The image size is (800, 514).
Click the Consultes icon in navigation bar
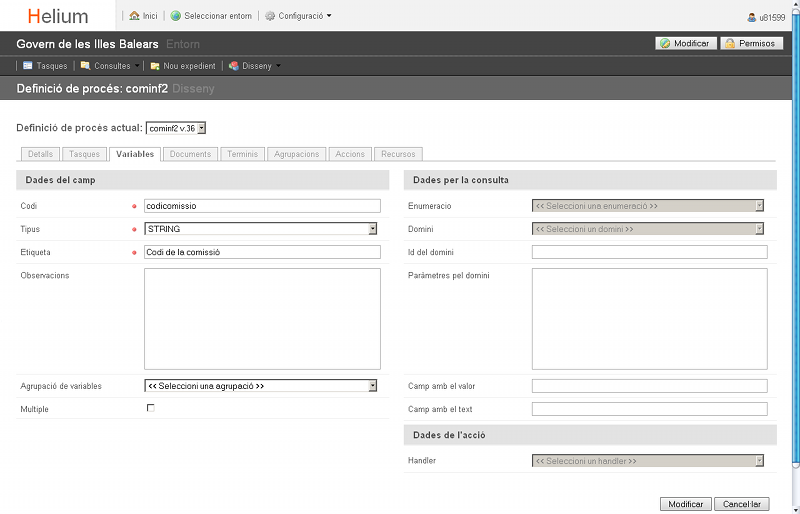point(85,66)
